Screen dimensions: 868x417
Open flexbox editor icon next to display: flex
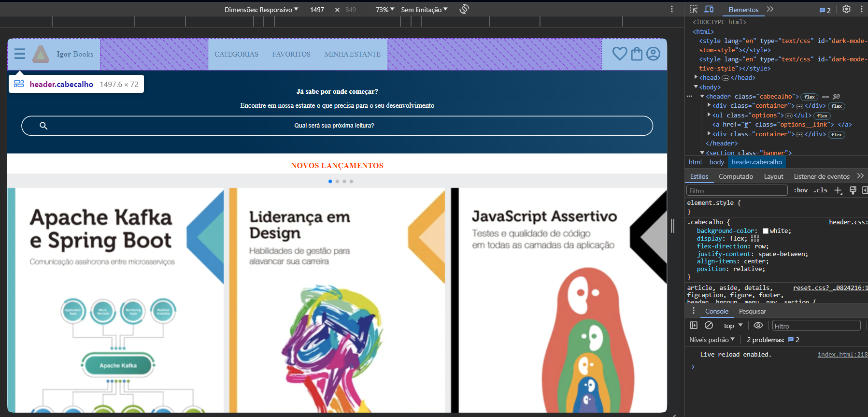tap(755, 238)
